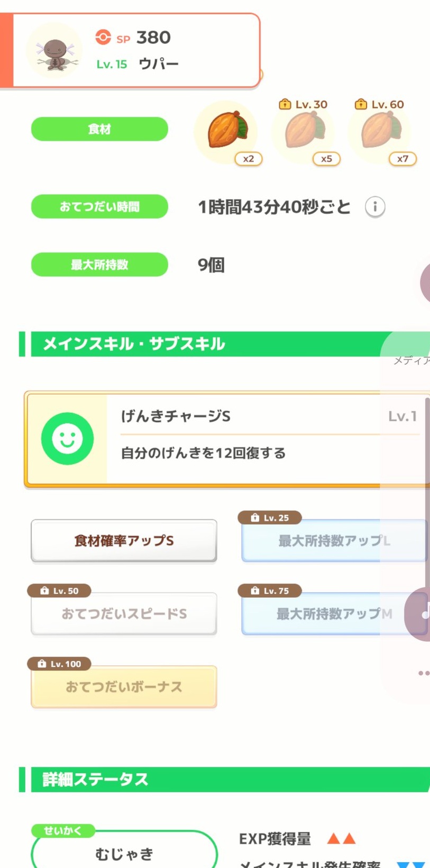Select the locked 最大所持数アップL sub skill
The height and width of the screenshot is (868, 430).
coord(333,541)
